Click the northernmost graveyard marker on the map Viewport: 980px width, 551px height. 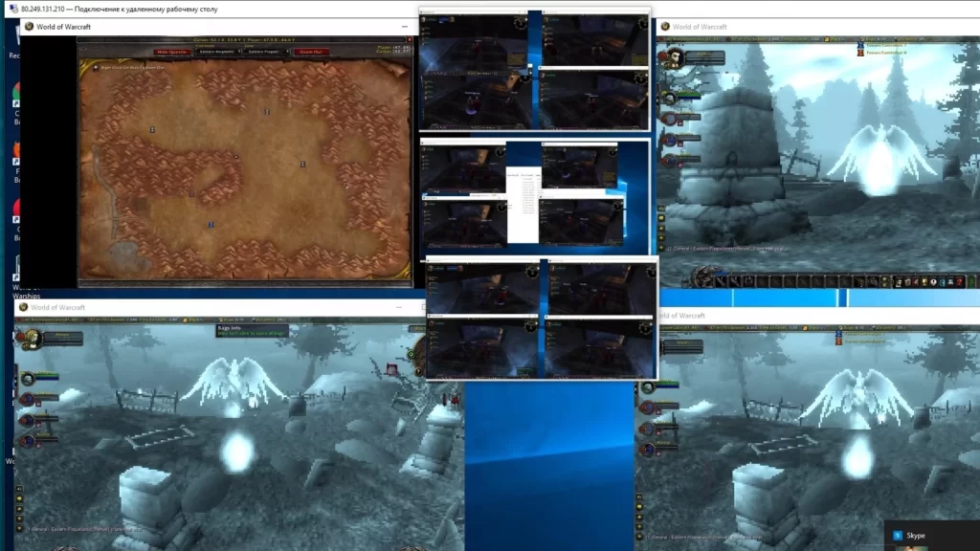tap(267, 112)
